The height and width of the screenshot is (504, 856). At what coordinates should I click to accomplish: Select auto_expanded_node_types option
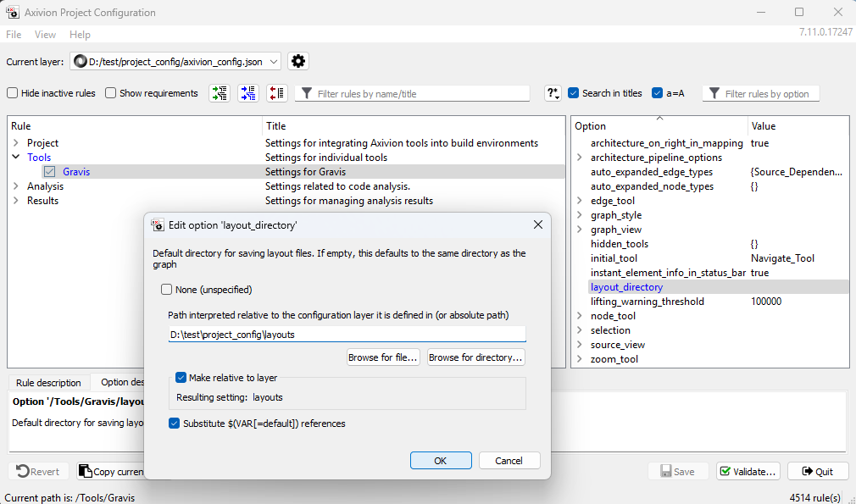pos(652,186)
